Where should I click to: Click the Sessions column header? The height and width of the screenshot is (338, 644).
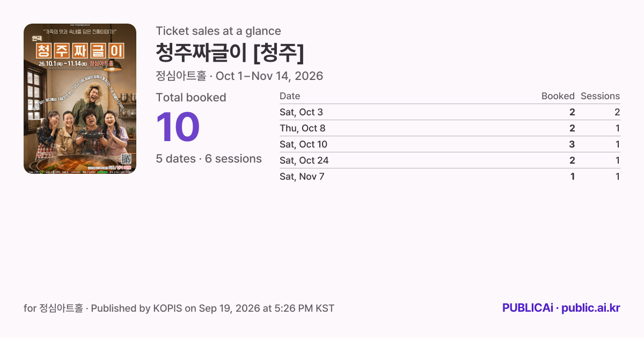pyautogui.click(x=600, y=96)
